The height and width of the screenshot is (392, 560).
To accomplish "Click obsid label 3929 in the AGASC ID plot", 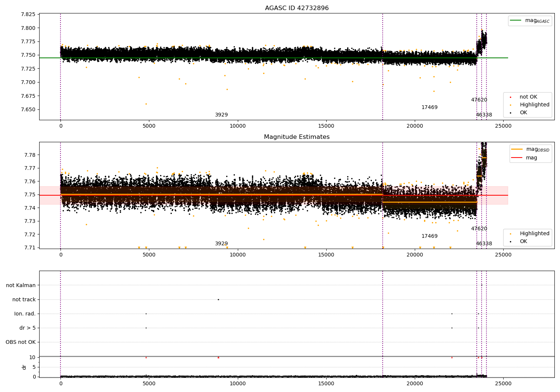I will pos(221,115).
